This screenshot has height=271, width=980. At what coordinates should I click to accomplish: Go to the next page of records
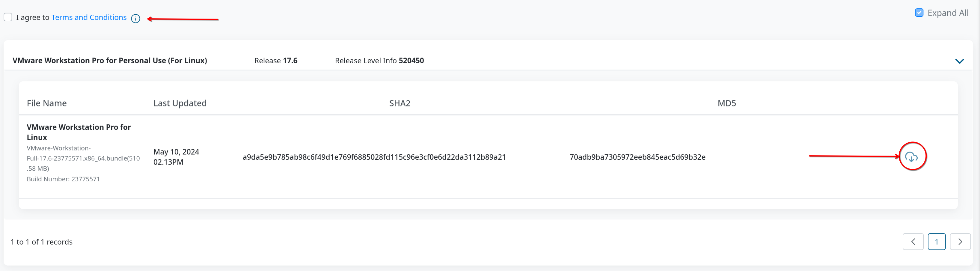(x=960, y=242)
